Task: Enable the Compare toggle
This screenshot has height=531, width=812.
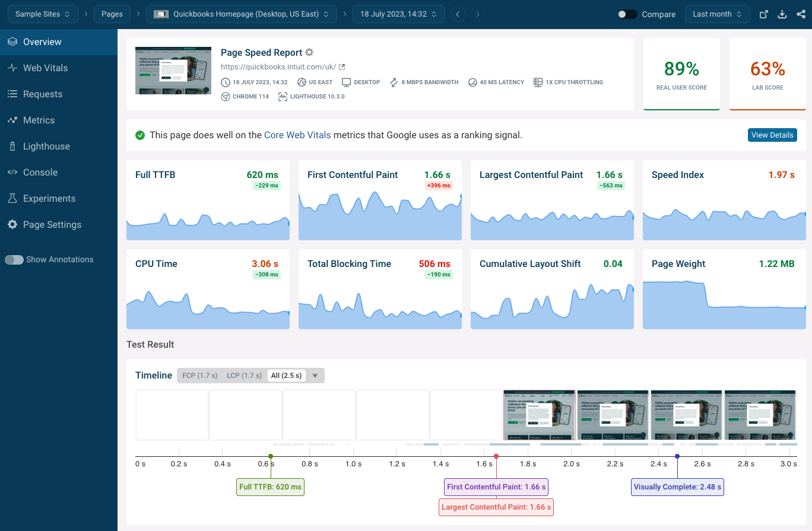Action: click(x=627, y=14)
